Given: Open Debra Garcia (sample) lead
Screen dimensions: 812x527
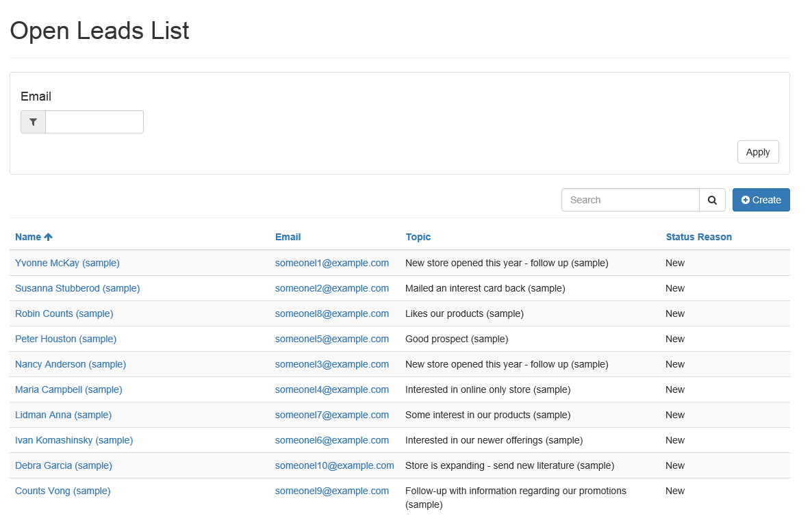Looking at the screenshot, I should click(64, 466).
